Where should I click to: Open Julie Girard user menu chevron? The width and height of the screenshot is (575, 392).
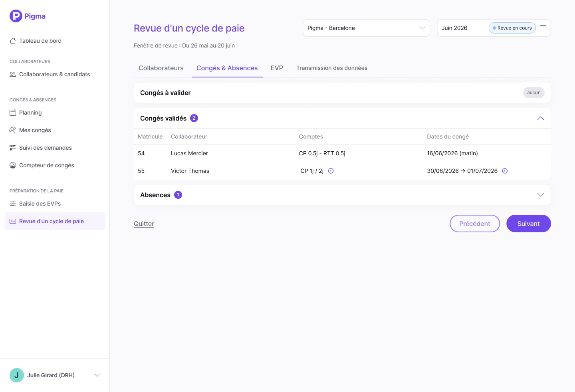pos(97,375)
